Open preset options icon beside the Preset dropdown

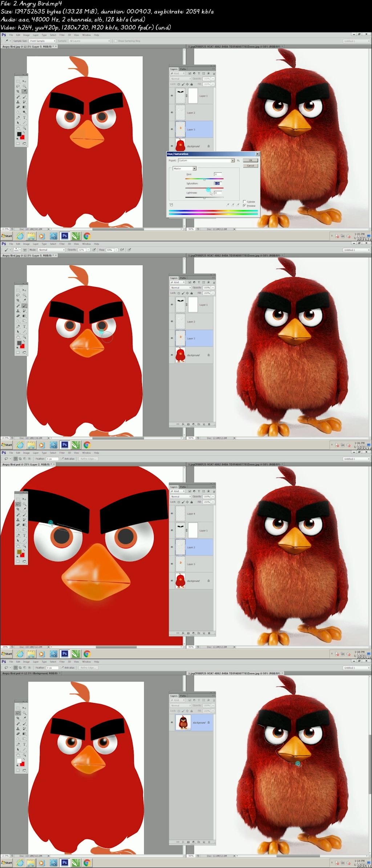click(238, 160)
